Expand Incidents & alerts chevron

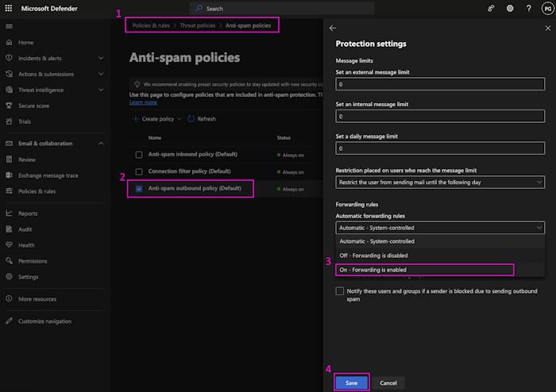point(101,58)
